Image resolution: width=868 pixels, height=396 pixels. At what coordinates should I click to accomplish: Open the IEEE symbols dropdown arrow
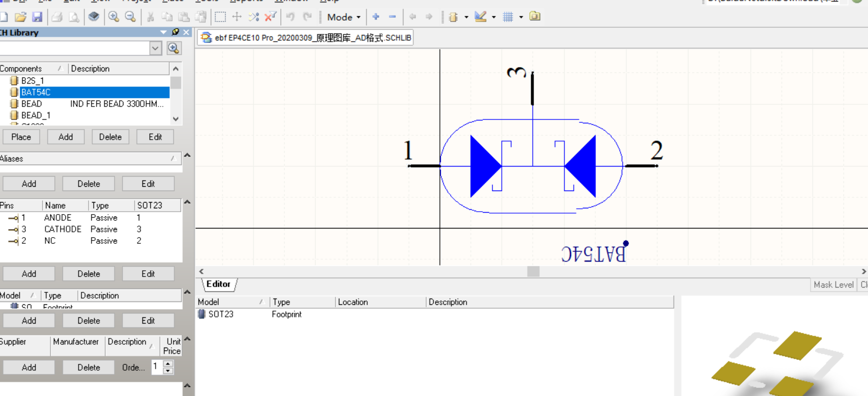[x=466, y=17]
